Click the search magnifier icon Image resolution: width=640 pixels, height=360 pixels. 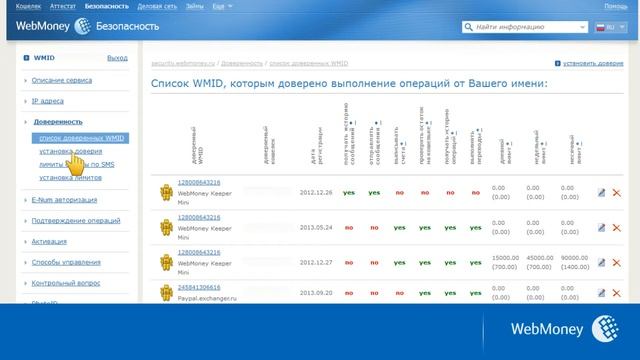(x=469, y=27)
